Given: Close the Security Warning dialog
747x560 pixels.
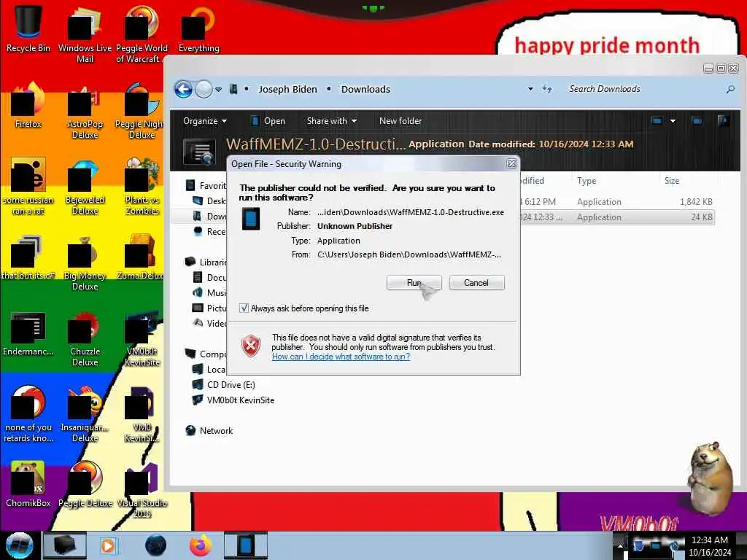Looking at the screenshot, I should (x=511, y=164).
